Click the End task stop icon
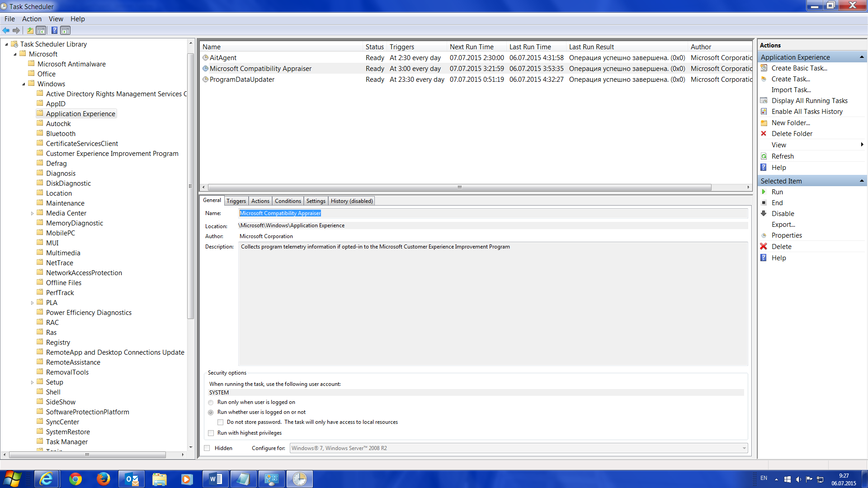This screenshot has height=488, width=868. tap(764, 202)
